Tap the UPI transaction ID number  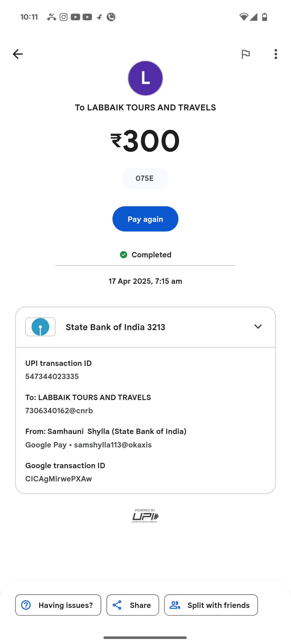(52, 376)
